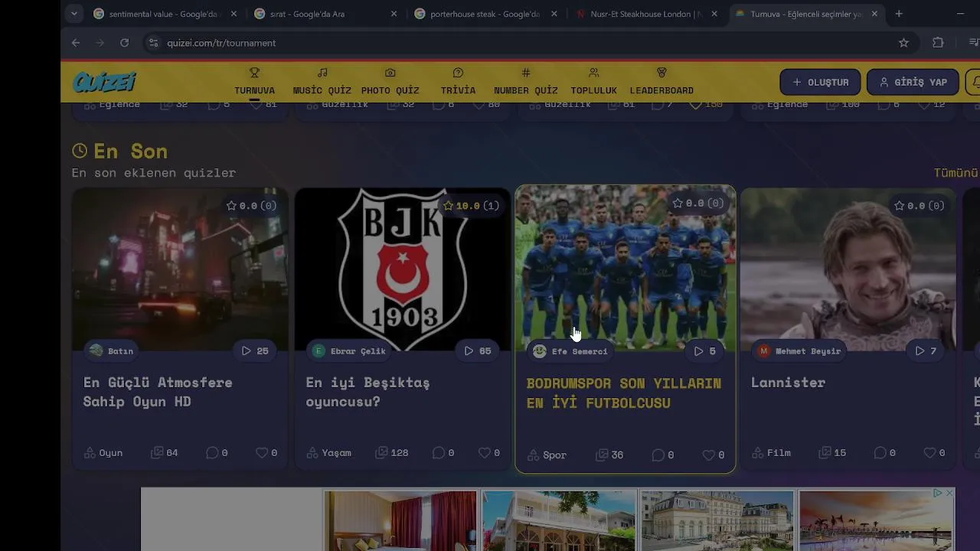Click the Film category tag
Image resolution: width=980 pixels, height=551 pixels.
click(772, 453)
